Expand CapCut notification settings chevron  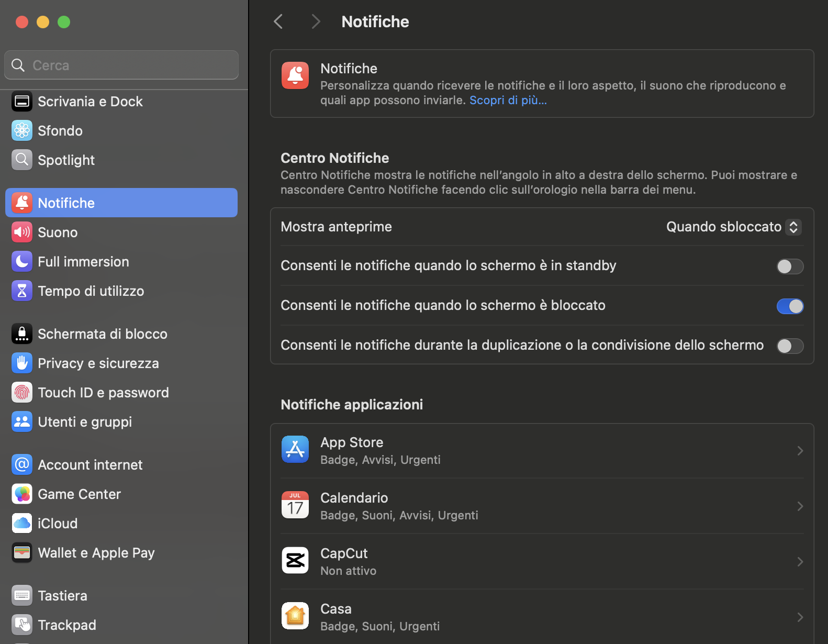[800, 562]
